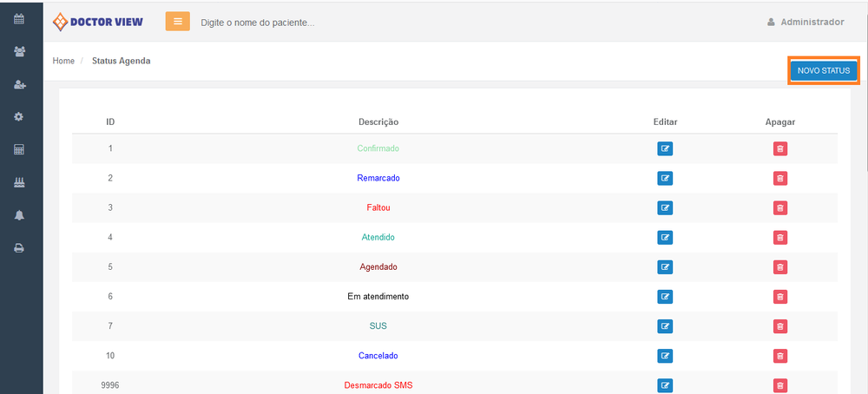The height and width of the screenshot is (394, 868).
Task: Delete the Remarcado status
Action: pos(780,179)
